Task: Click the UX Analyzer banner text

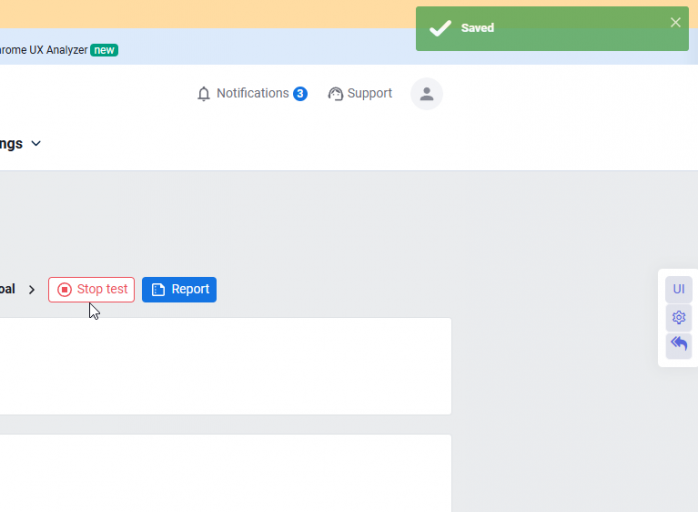Action: [x=44, y=50]
